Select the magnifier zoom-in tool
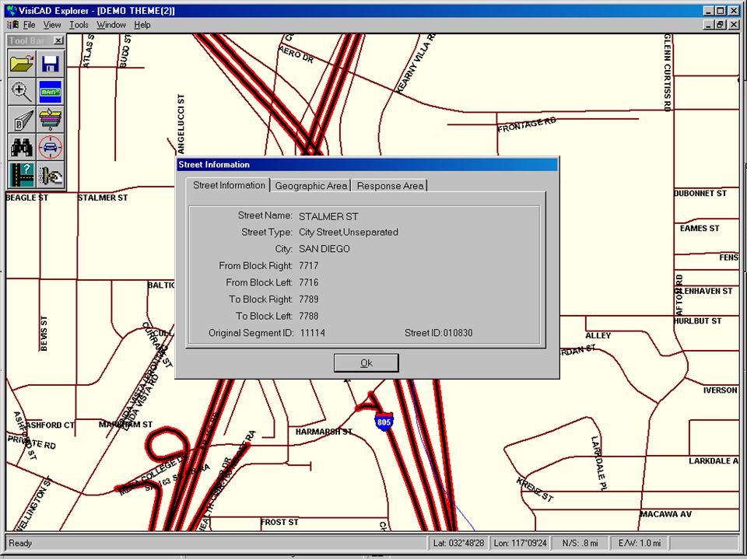Viewport: 747px width, 560px height. click(22, 92)
